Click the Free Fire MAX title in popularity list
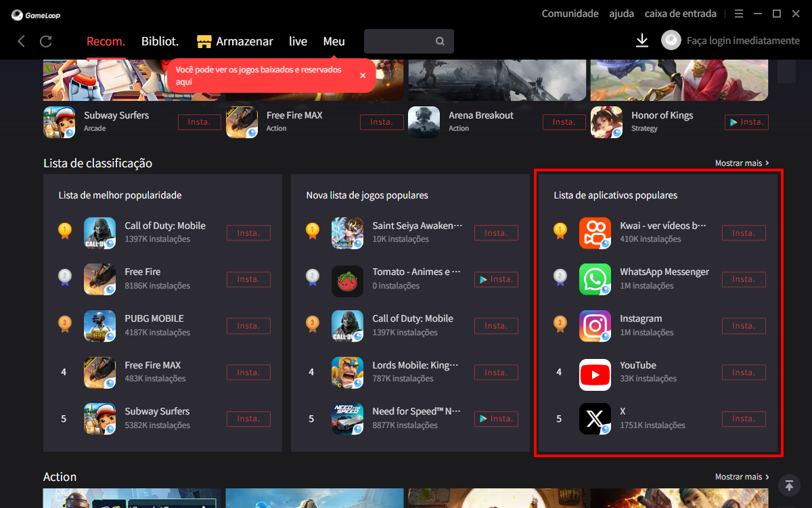Screen dimensions: 812x508 point(152,365)
